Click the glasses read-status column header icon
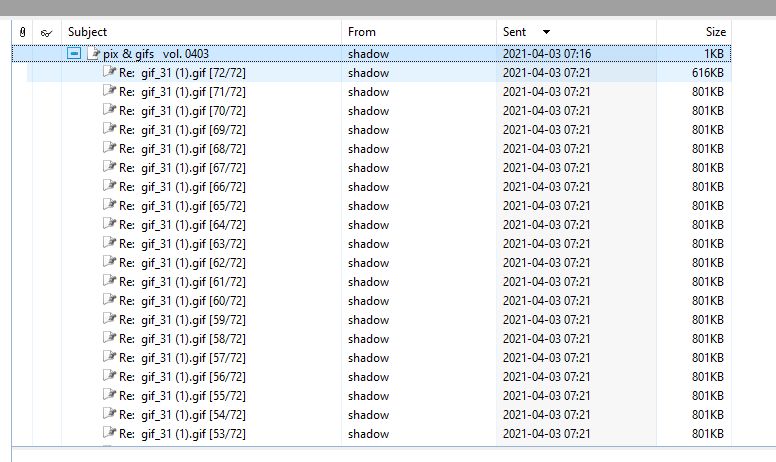The image size is (776, 462). point(46,32)
